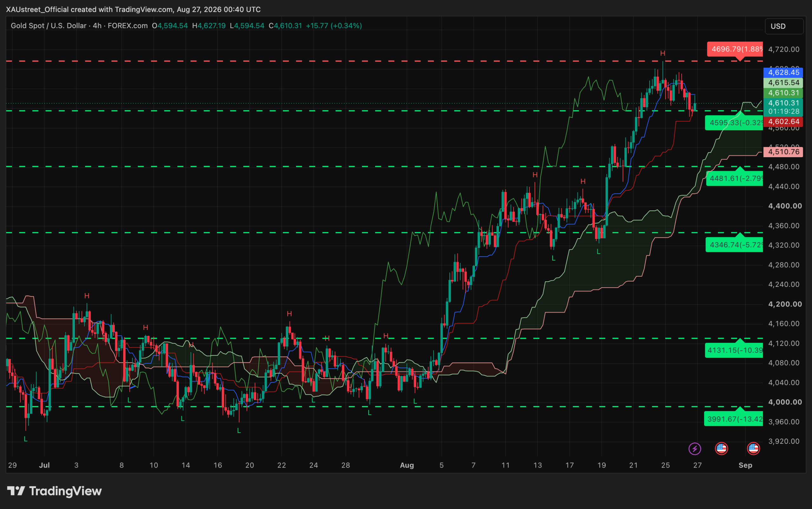The width and height of the screenshot is (812, 509).
Task: Click the XAUstreet_Official attribution header text
Action: (x=37, y=10)
